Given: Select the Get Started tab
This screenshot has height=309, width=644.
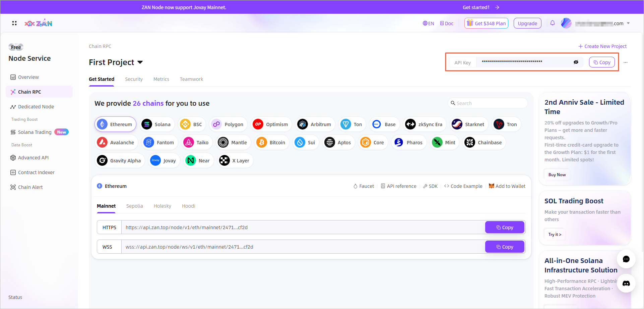Looking at the screenshot, I should (102, 79).
